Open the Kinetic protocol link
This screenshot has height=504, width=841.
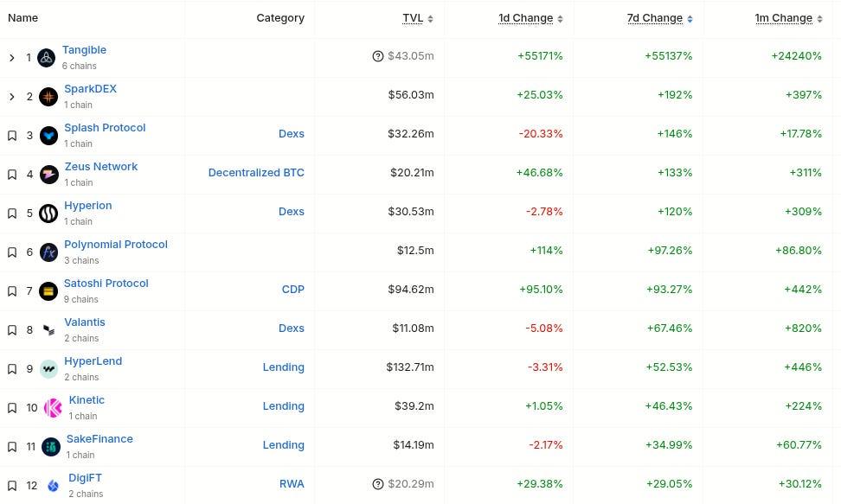(87, 400)
